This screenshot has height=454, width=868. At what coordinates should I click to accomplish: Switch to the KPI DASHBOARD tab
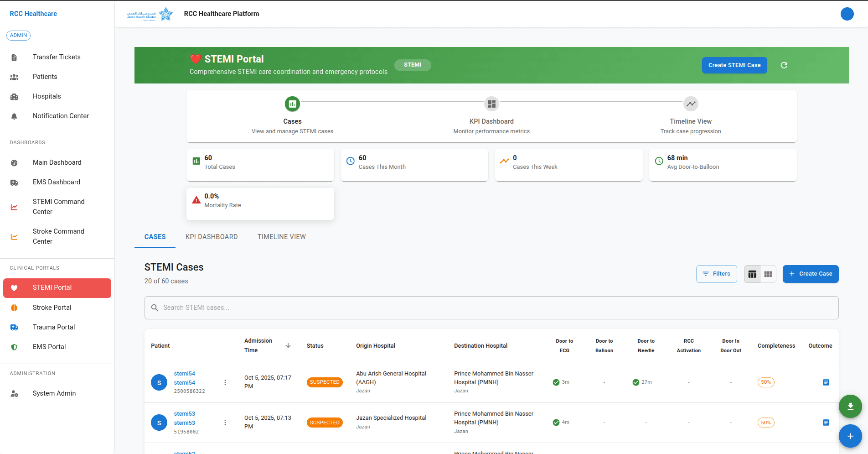pyautogui.click(x=212, y=237)
